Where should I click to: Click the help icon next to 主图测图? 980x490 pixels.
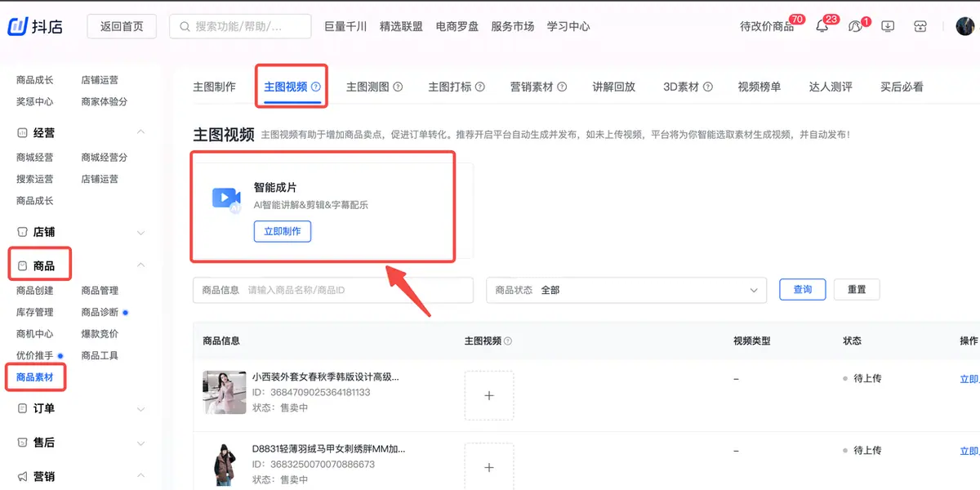pyautogui.click(x=398, y=87)
